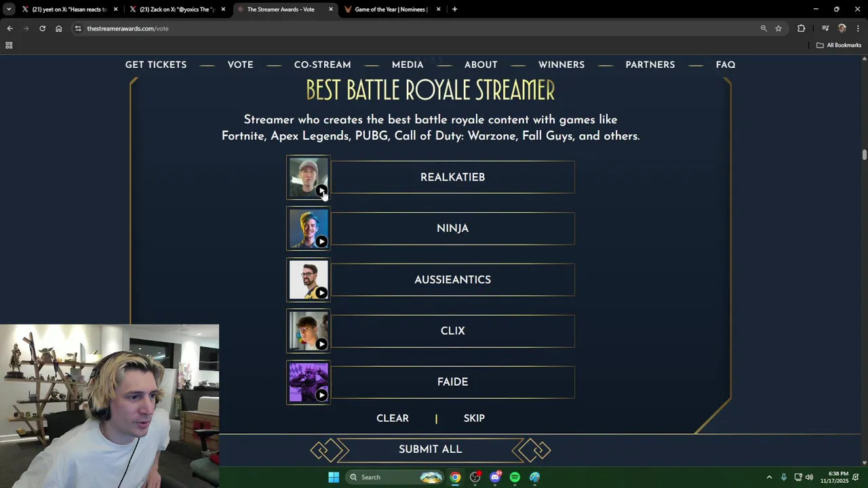Show hidden system tray icons

tap(769, 477)
